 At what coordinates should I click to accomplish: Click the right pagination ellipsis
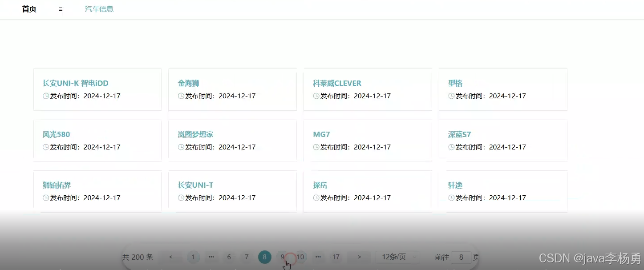coord(318,257)
